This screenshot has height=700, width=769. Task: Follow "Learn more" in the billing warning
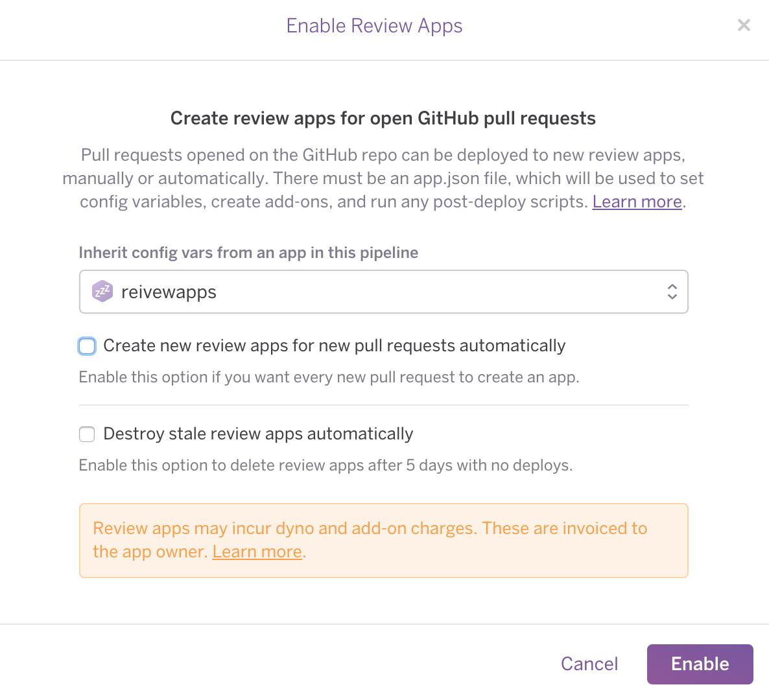(257, 552)
